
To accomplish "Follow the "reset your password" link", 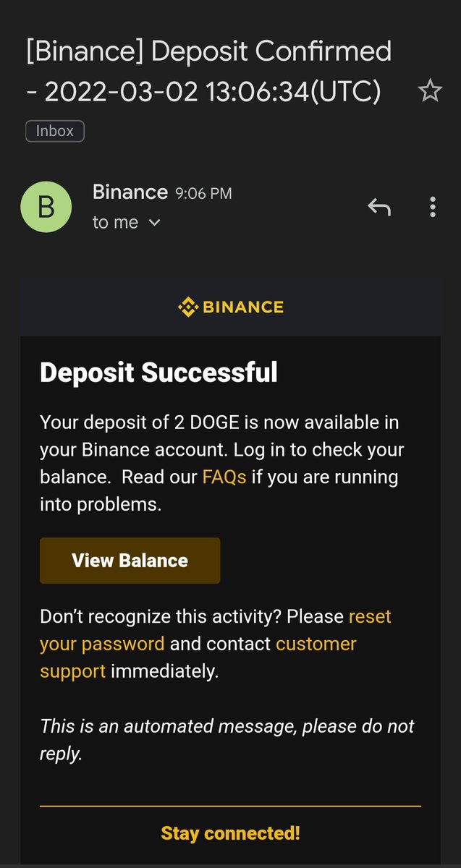I will click(x=216, y=630).
